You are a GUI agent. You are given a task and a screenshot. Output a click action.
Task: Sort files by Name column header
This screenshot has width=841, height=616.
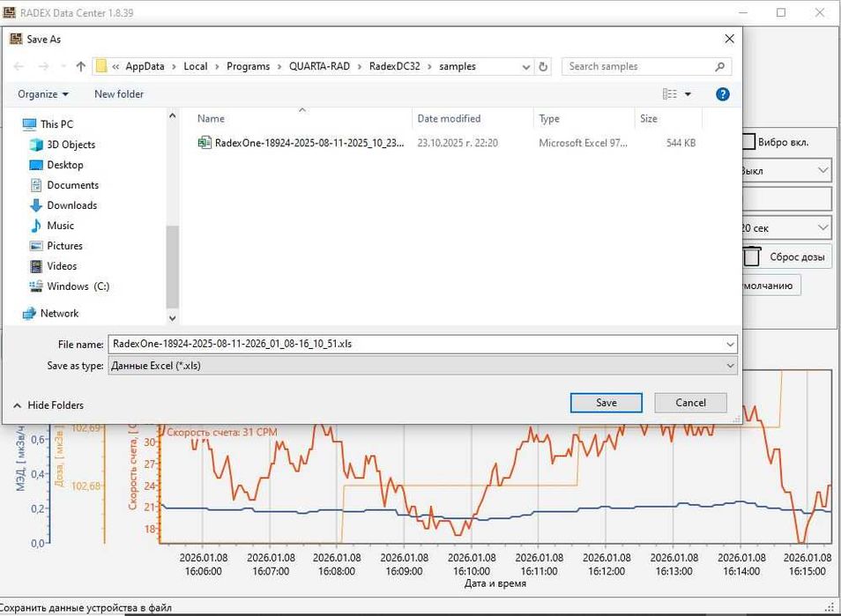click(x=302, y=118)
